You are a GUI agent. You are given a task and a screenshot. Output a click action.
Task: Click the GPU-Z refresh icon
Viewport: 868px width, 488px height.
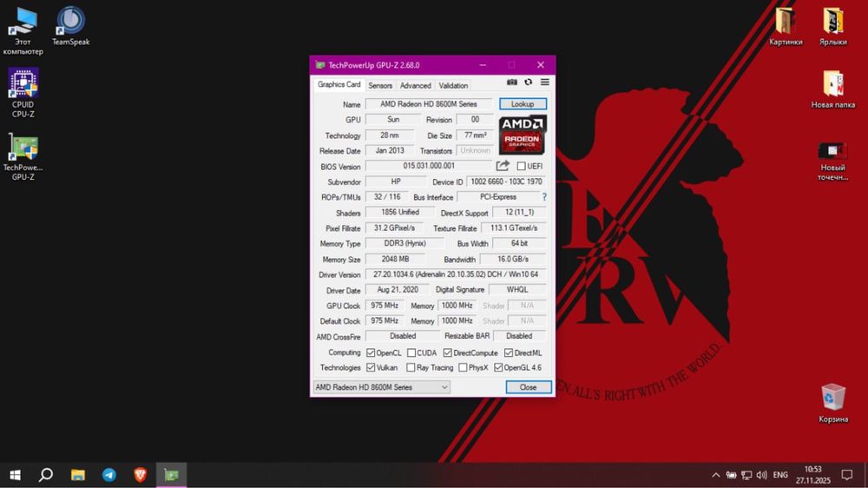click(528, 82)
